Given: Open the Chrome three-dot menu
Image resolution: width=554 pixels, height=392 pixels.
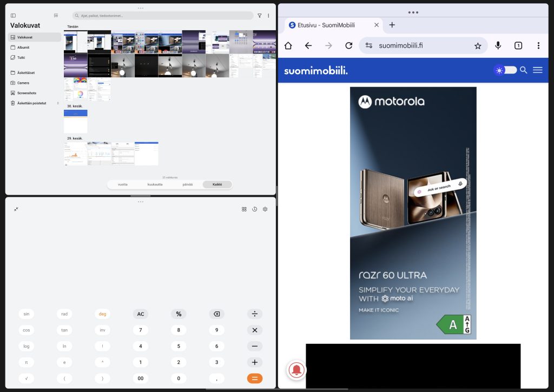Looking at the screenshot, I should pyautogui.click(x=538, y=45).
